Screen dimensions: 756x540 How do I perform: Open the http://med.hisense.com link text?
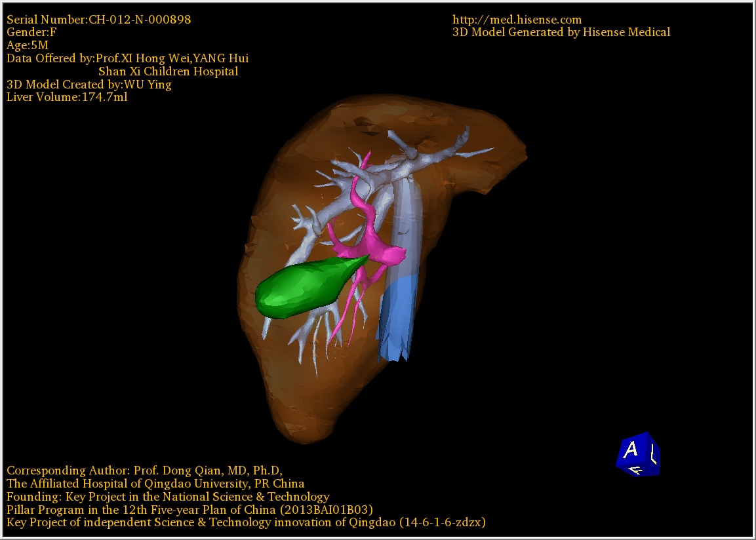click(517, 20)
